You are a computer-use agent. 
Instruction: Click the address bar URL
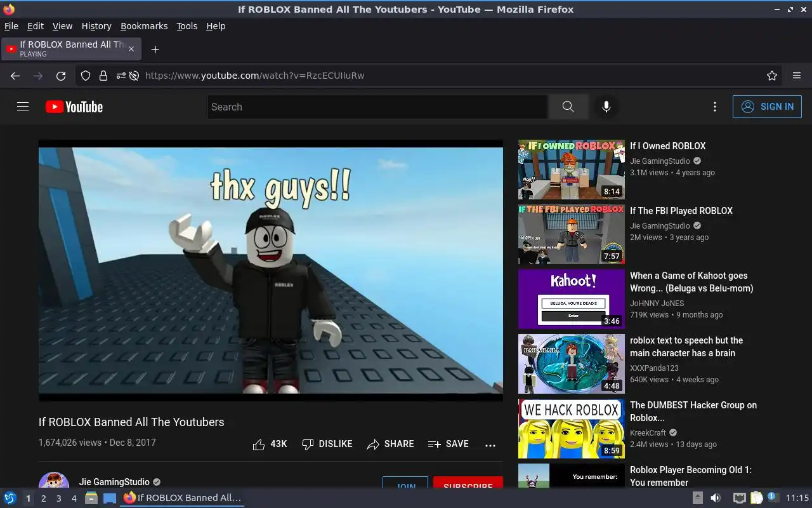pos(254,76)
